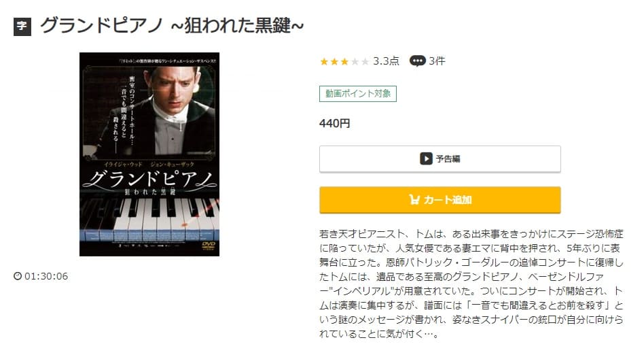The height and width of the screenshot is (355, 644).
Task: Click the shopping cart icon in カート追加
Action: point(414,200)
